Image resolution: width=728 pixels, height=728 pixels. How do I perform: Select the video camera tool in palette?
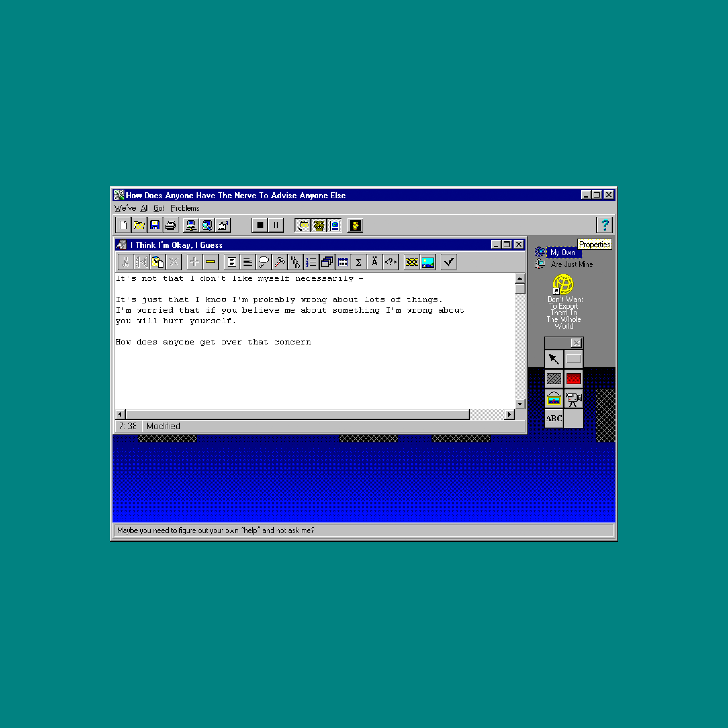pyautogui.click(x=573, y=399)
